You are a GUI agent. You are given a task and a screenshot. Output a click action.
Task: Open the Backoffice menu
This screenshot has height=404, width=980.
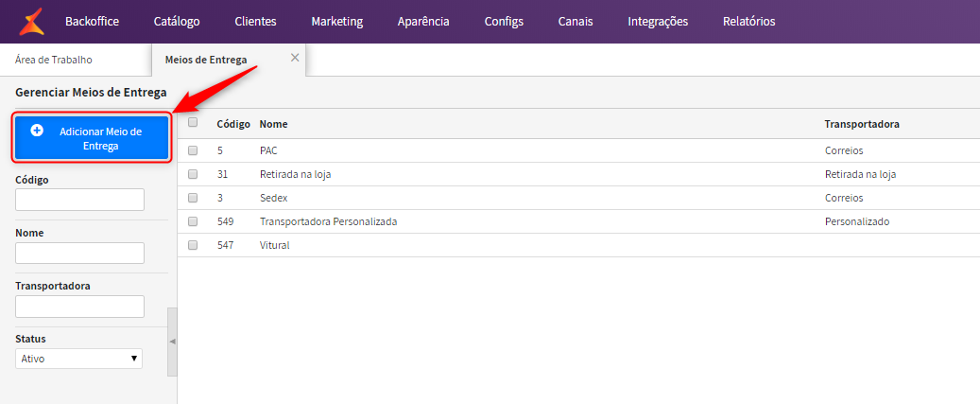click(92, 21)
